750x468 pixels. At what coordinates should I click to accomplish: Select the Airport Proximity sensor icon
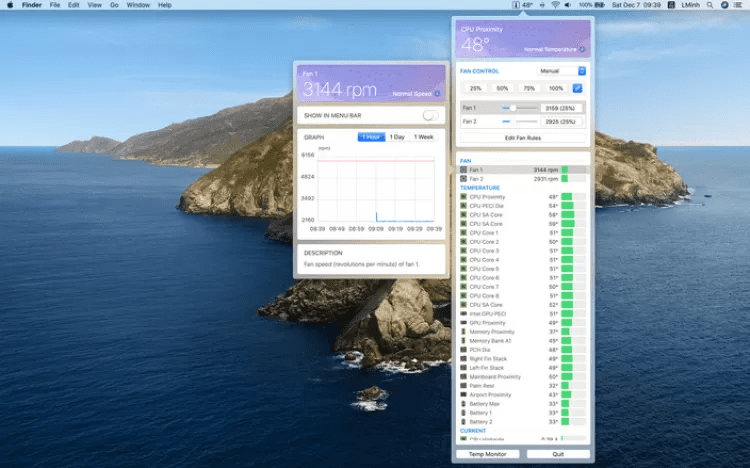pos(463,395)
